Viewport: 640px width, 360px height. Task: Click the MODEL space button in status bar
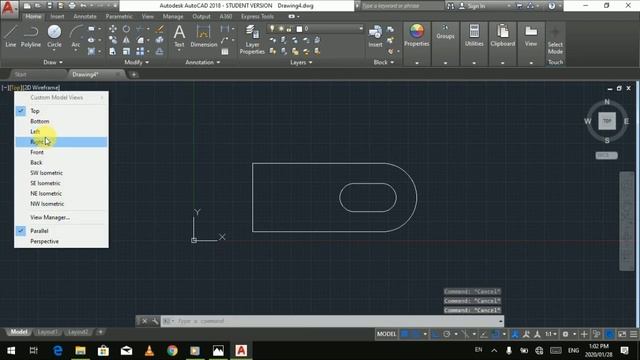[x=386, y=334]
